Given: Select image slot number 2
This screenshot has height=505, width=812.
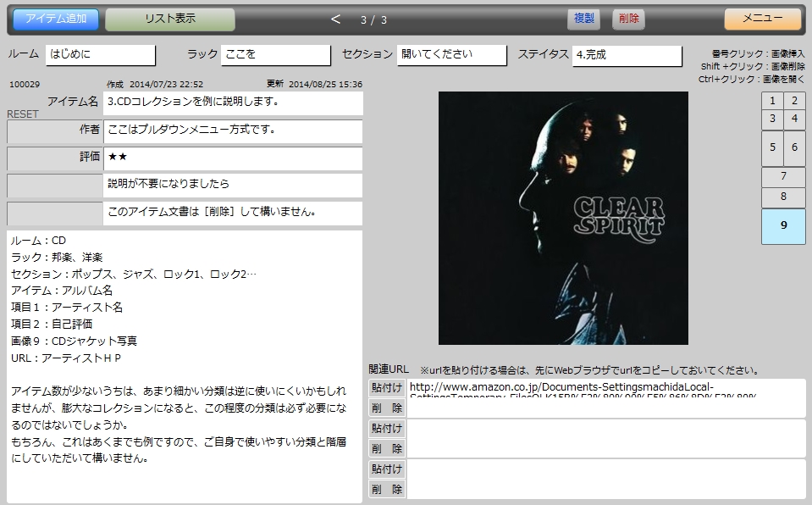Looking at the screenshot, I should [x=794, y=101].
